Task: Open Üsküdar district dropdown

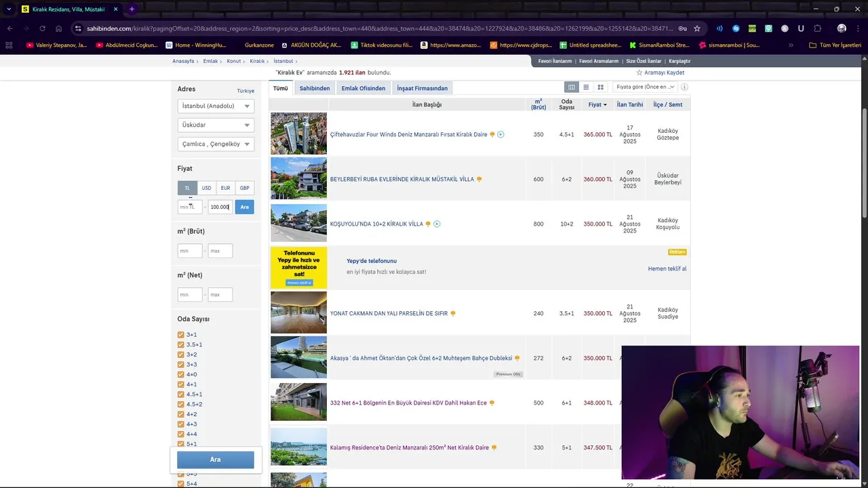Action: (216, 125)
